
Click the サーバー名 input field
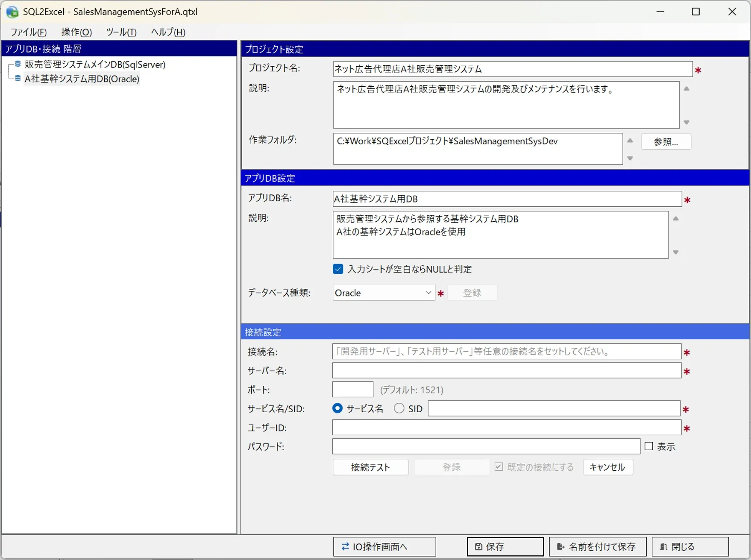(x=507, y=370)
